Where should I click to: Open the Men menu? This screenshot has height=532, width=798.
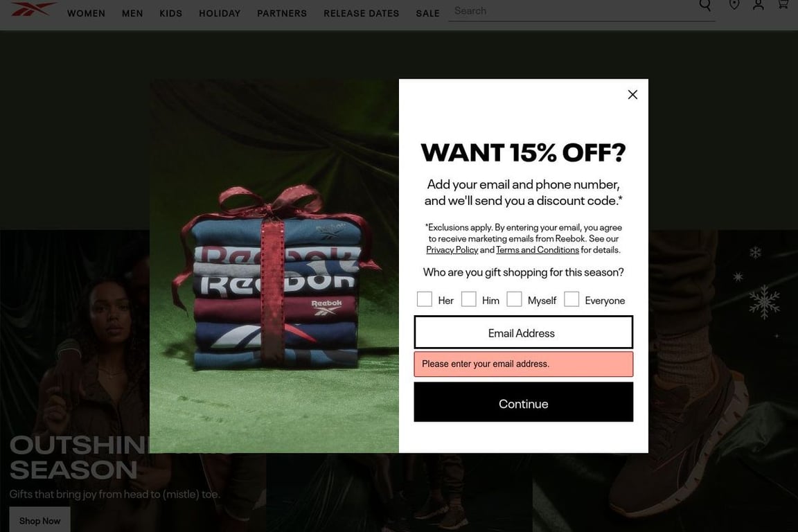point(132,13)
